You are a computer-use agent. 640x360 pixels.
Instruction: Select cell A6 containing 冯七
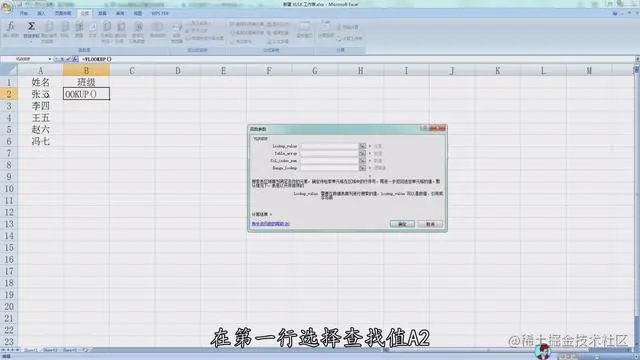(x=40, y=141)
